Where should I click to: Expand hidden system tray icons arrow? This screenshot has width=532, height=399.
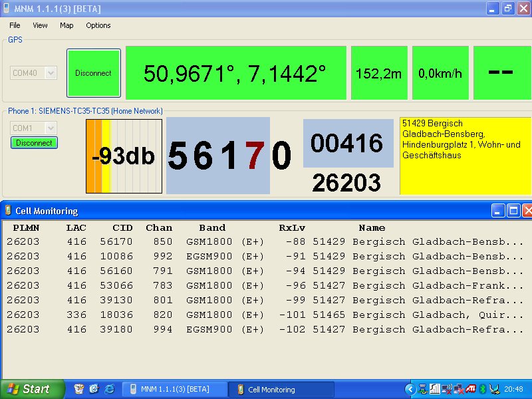410,389
